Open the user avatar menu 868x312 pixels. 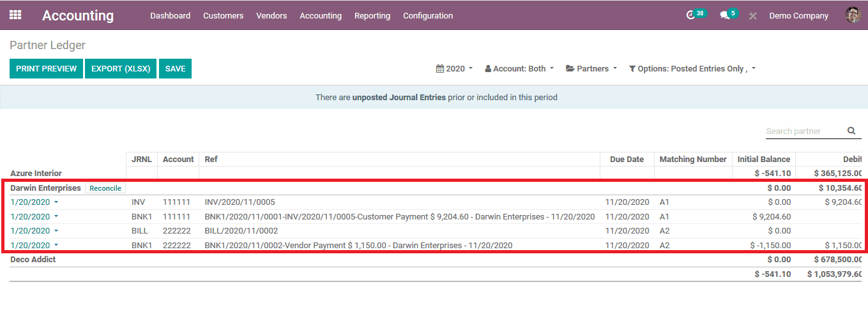click(853, 15)
